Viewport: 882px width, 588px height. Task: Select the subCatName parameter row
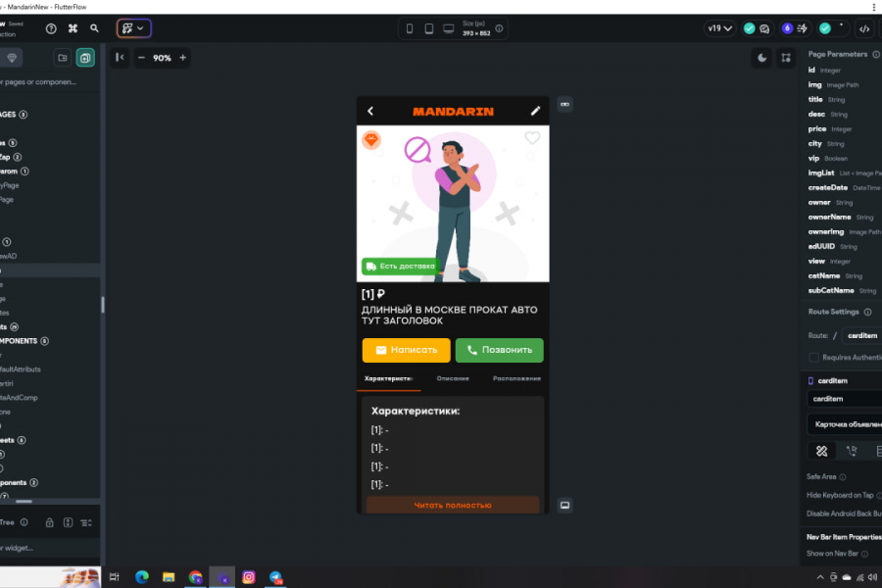point(844,291)
